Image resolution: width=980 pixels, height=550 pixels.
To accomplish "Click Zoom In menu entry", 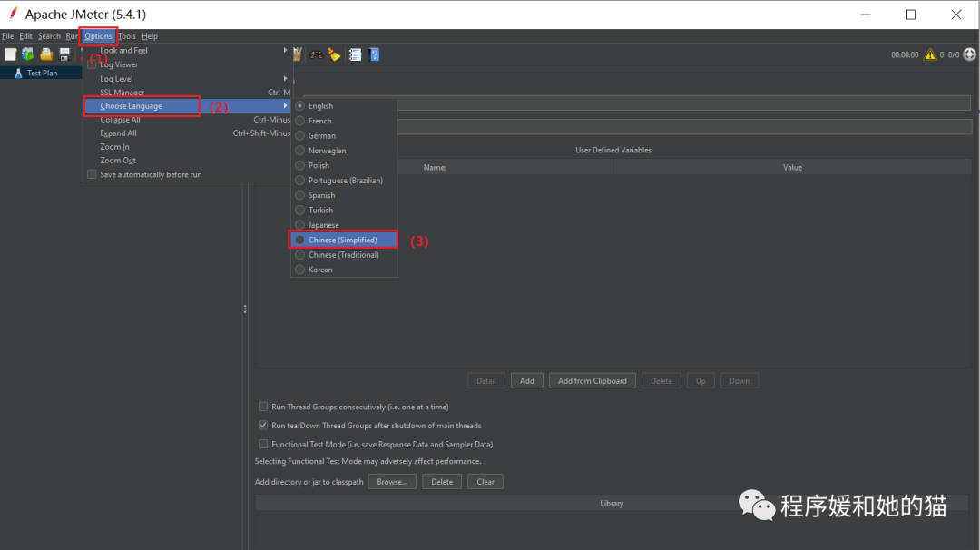I will [x=188, y=147].
